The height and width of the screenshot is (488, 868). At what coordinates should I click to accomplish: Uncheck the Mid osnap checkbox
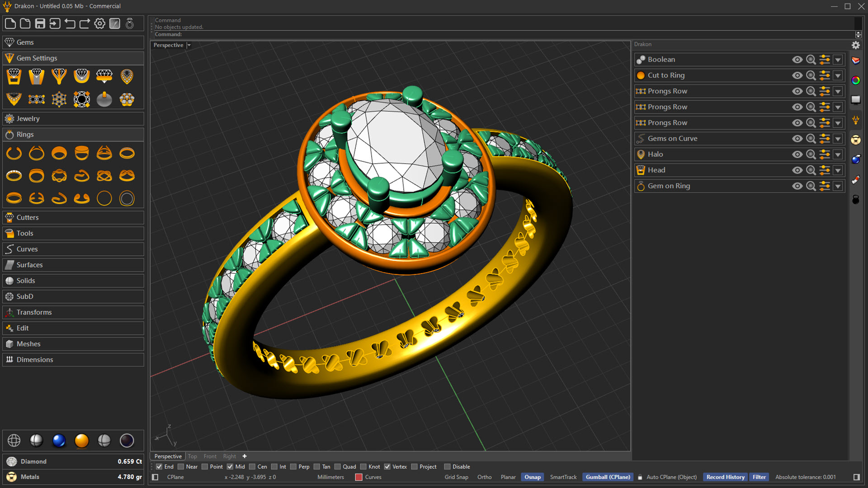click(x=230, y=467)
